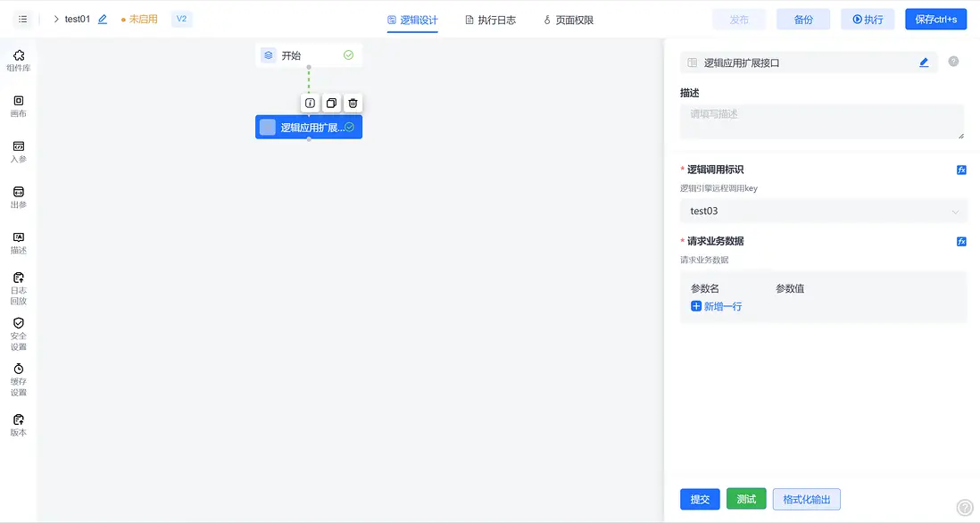Viewport: 980px width, 523px height.
Task: Select the 画布 icon in the sidebar
Action: click(18, 105)
